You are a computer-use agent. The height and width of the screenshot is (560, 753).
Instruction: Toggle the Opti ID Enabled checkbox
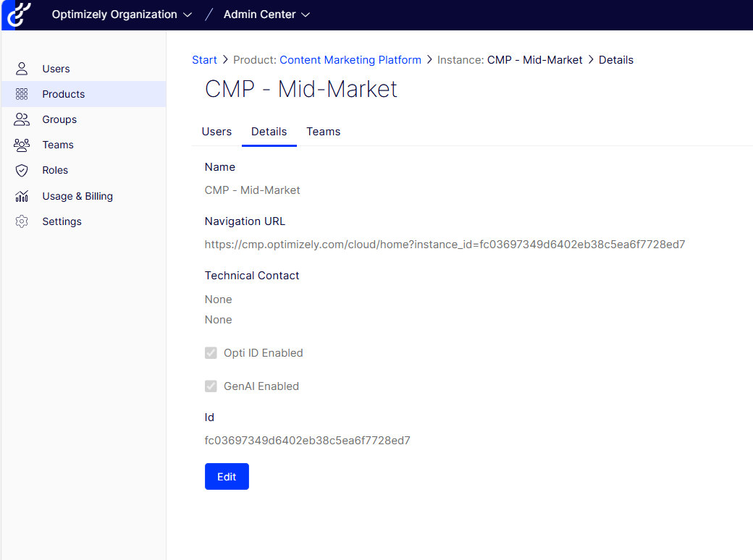[211, 353]
